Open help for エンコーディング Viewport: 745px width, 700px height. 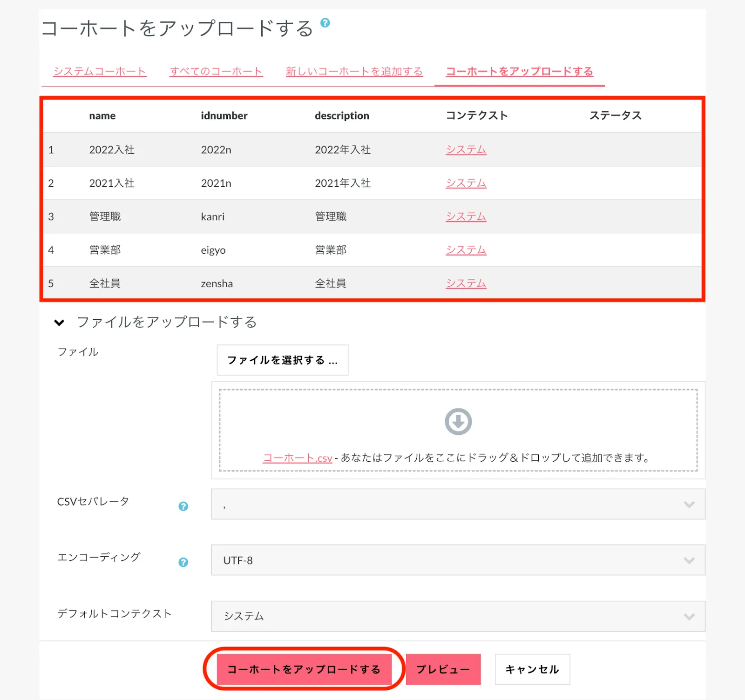[183, 562]
